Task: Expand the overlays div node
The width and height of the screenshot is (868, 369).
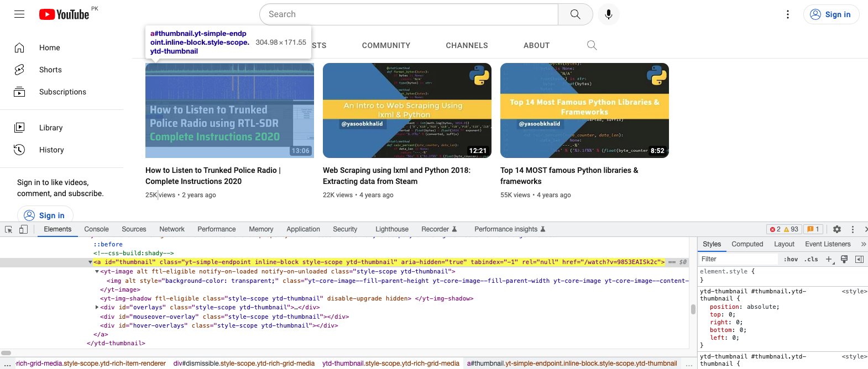Action: pyautogui.click(x=97, y=308)
